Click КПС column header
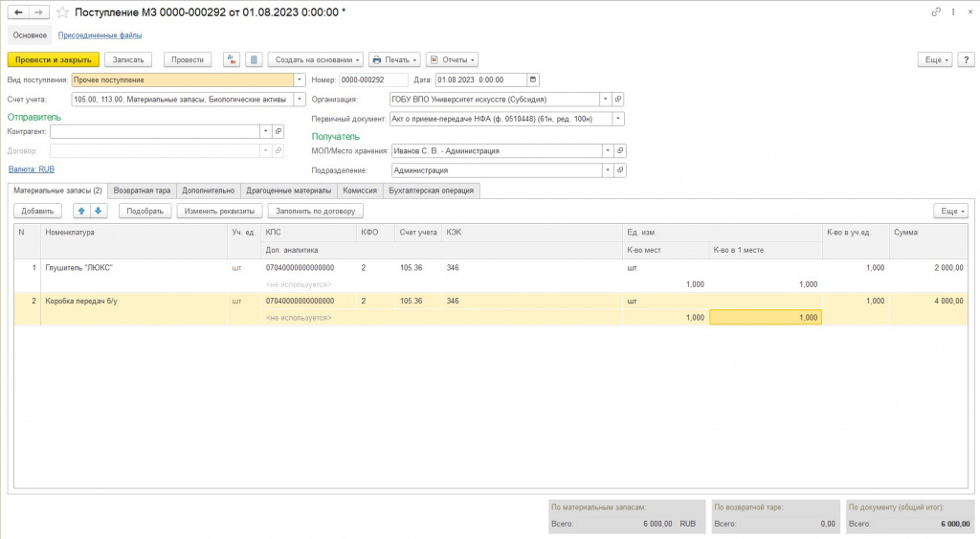The height and width of the screenshot is (539, 980). (x=309, y=233)
